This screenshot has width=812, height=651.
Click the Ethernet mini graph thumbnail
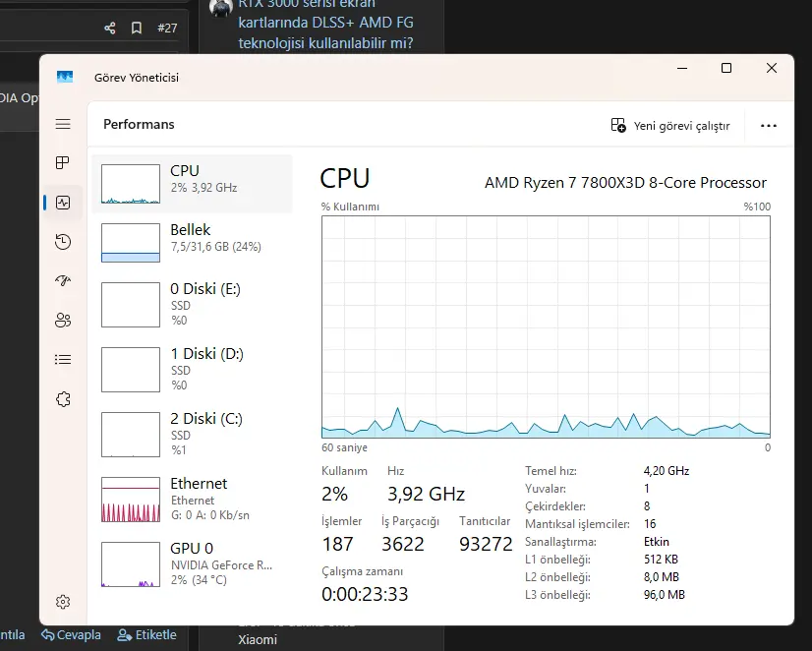[131, 500]
